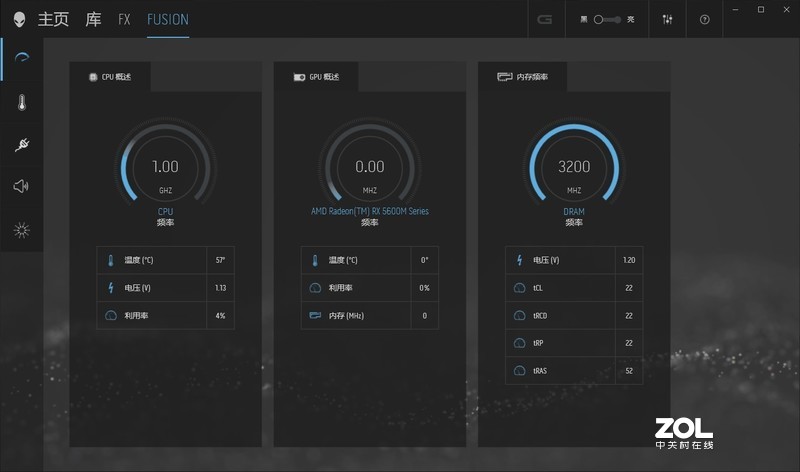
Task: Open the FX lighting tab
Action: pos(124,19)
